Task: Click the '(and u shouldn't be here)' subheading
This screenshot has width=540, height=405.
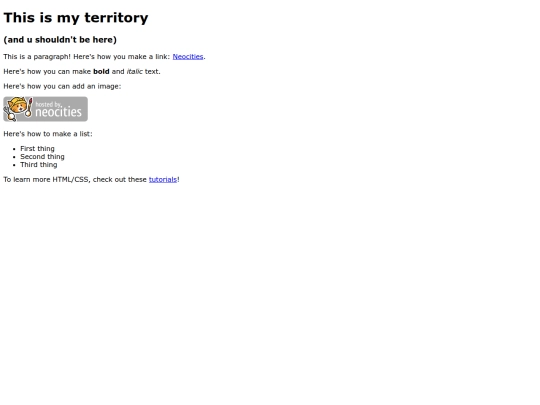Action: 60,40
